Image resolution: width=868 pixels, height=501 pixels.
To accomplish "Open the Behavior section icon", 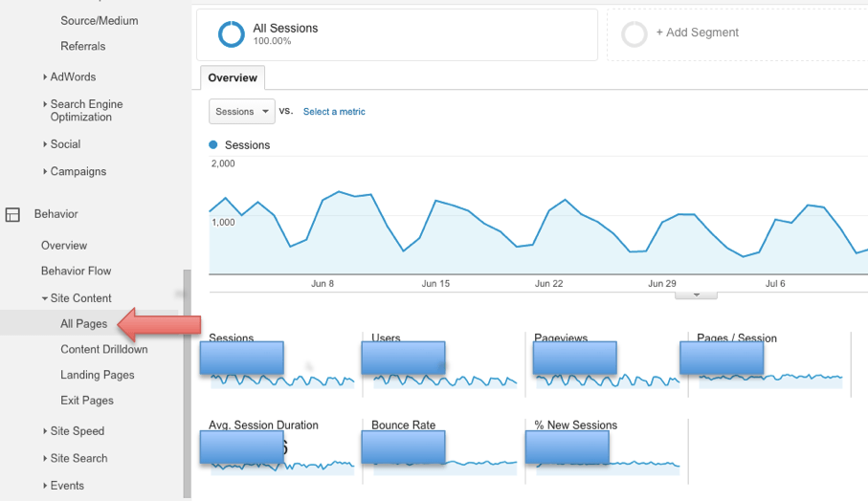I will [12, 214].
